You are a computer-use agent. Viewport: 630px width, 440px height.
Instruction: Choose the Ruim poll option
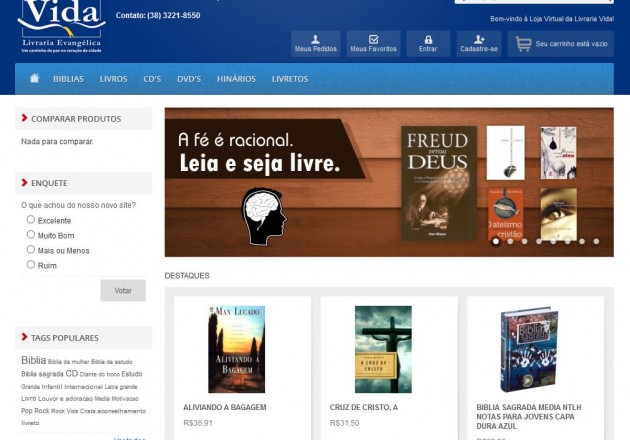(31, 264)
